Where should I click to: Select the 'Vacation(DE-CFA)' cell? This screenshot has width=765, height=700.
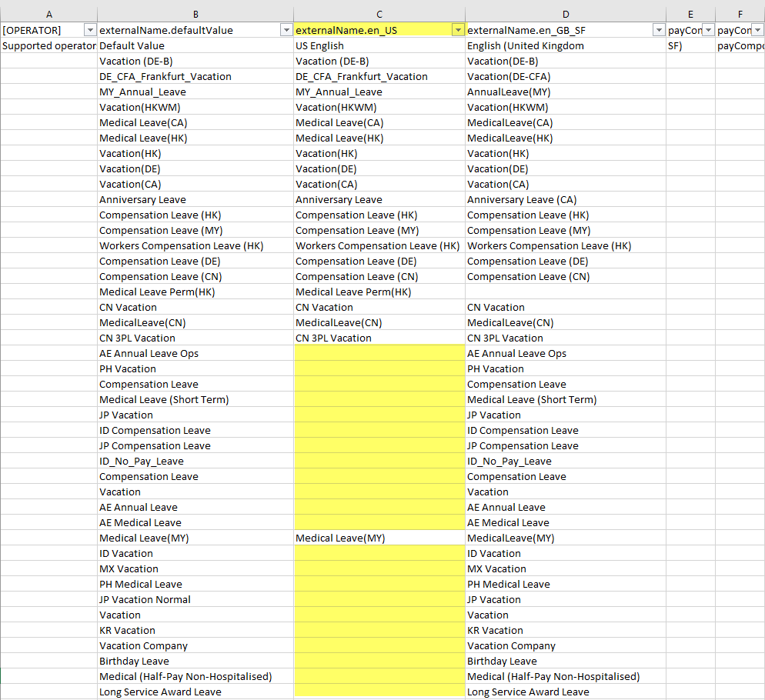click(566, 77)
